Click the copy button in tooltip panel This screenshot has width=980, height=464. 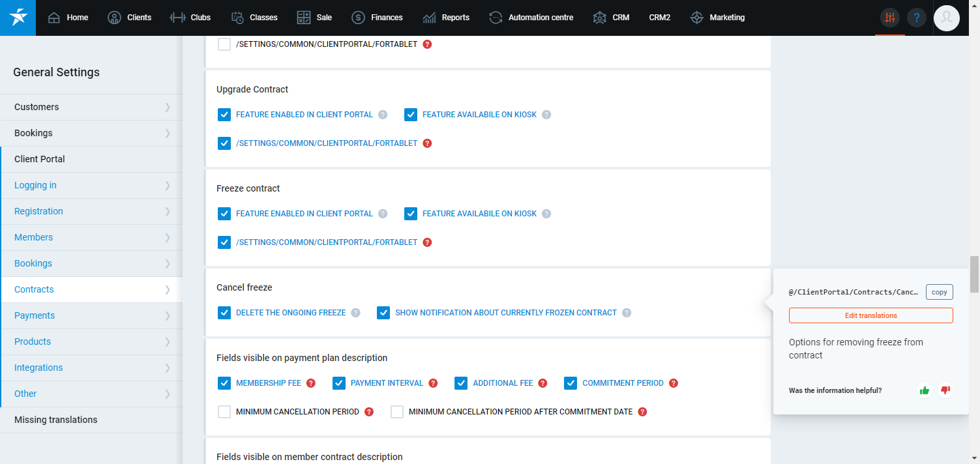click(x=939, y=292)
